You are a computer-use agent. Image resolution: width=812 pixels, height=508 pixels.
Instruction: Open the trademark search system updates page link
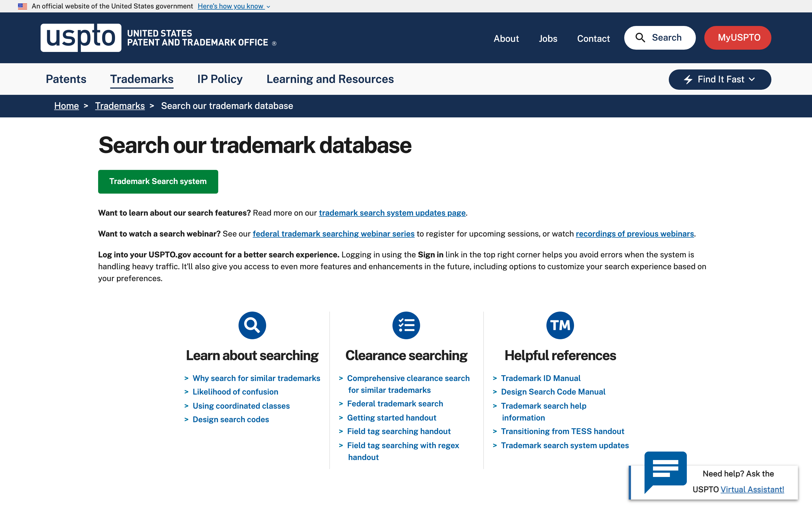point(392,213)
